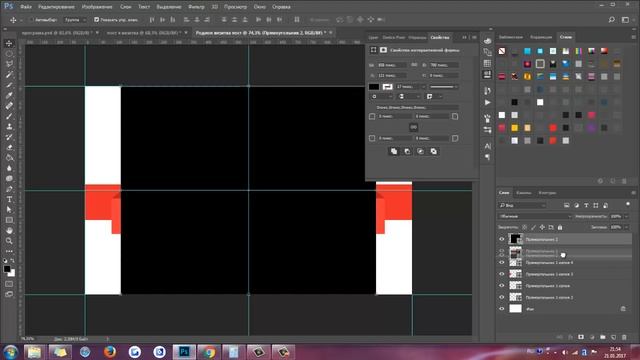Image resolution: width=640 pixels, height=360 pixels.
Task: Toggle Quick Mask mode icon
Action: click(x=9, y=284)
